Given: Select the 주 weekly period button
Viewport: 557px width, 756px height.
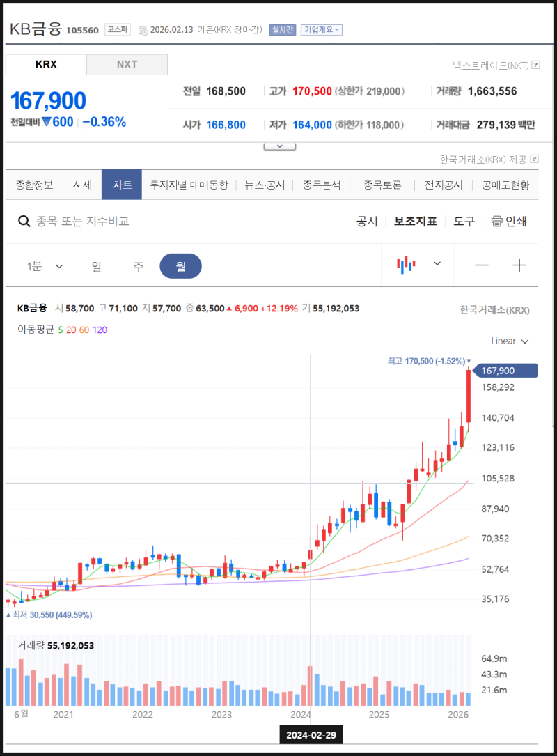Looking at the screenshot, I should tap(139, 266).
